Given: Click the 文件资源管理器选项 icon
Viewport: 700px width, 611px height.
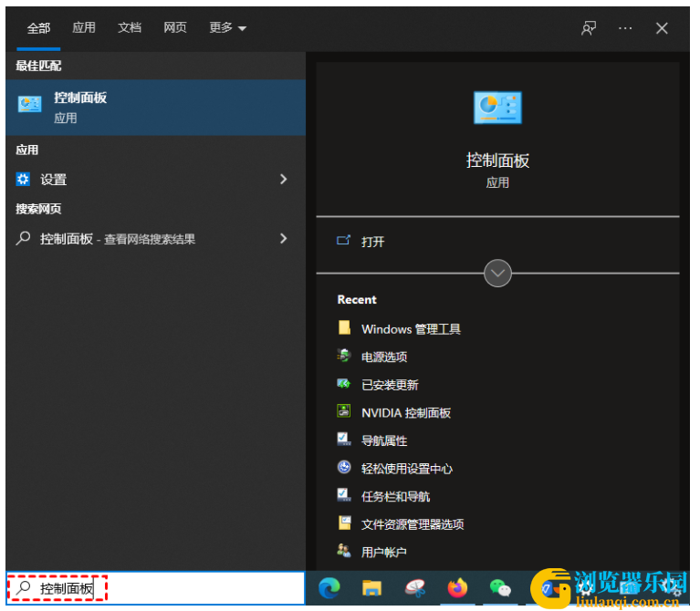Looking at the screenshot, I should (x=344, y=523).
